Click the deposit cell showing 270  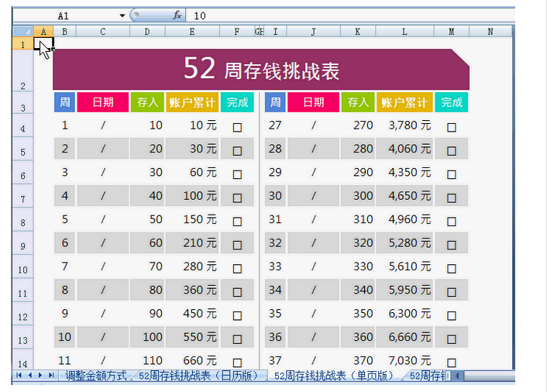(358, 126)
